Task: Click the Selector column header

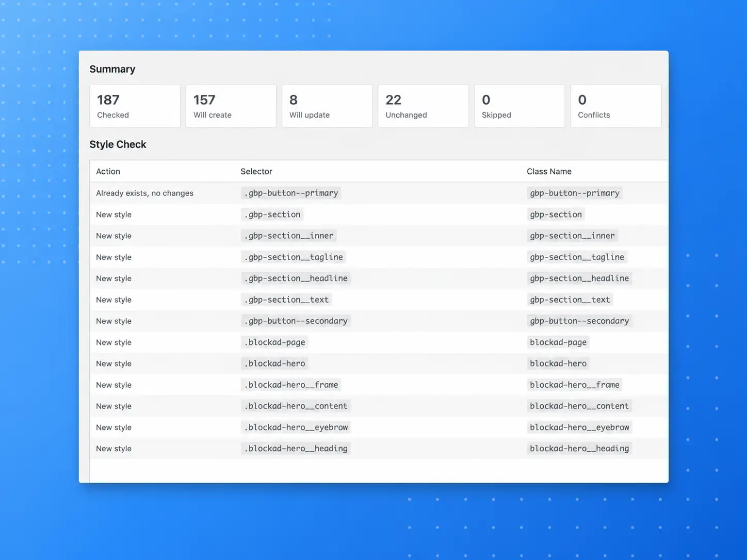Action: click(x=256, y=171)
